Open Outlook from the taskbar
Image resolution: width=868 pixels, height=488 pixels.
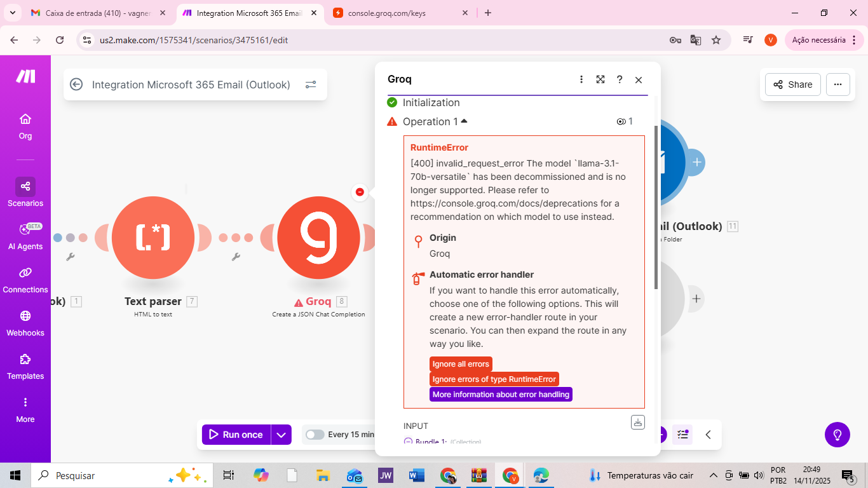(354, 475)
